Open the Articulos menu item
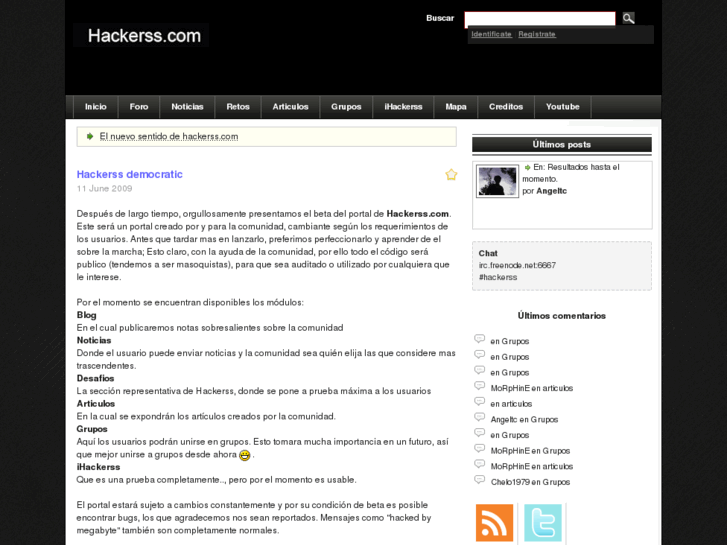Screen dimensions: 727x545 290,107
